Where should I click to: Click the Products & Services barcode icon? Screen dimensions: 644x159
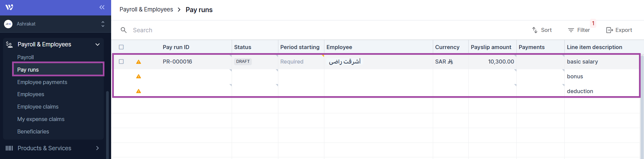[9, 148]
